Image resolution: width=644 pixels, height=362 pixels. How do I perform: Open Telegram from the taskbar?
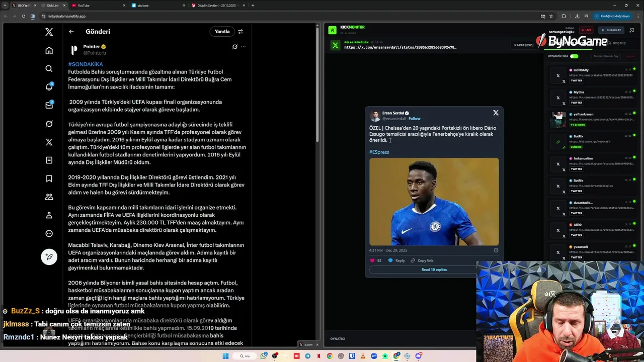coord(307,356)
